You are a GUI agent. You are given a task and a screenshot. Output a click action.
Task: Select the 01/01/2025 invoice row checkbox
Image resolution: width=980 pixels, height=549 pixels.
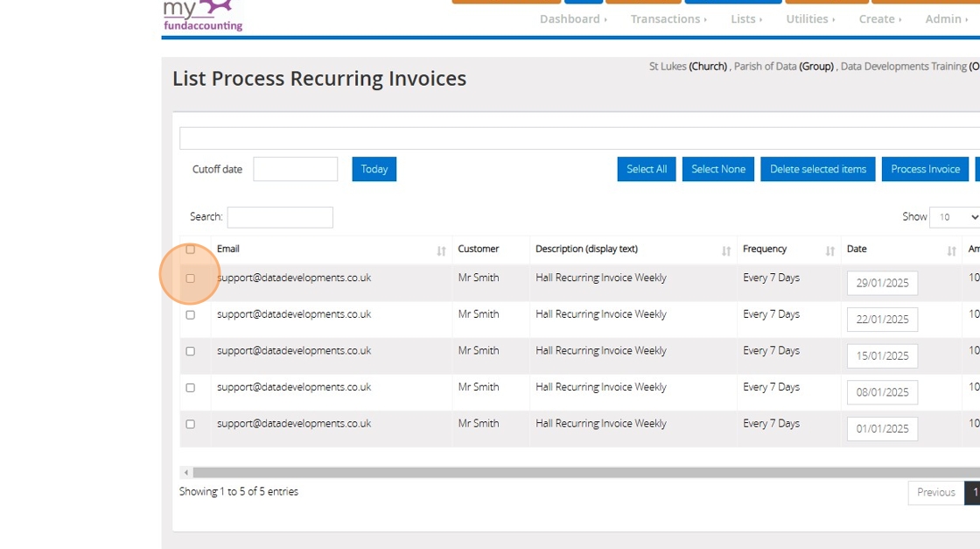pos(190,425)
